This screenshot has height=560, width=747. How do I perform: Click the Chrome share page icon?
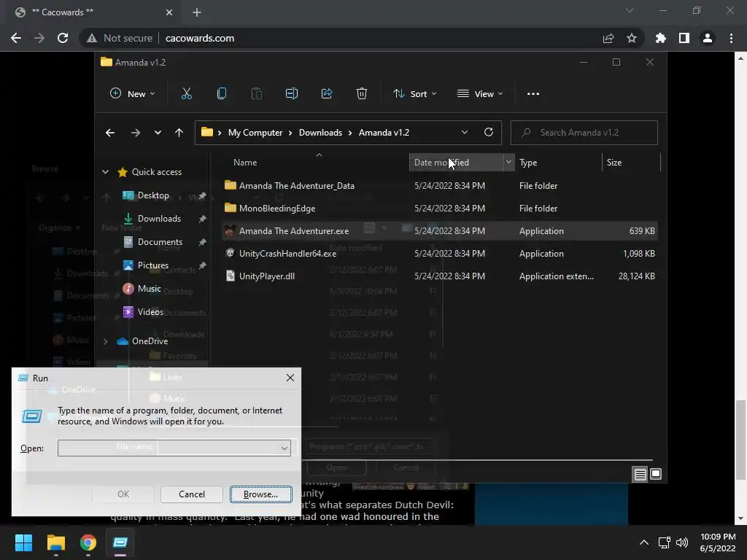(608, 38)
